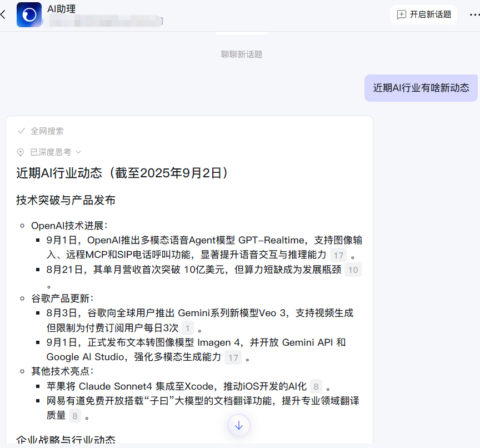Click the scroll-to-bottom arrow button
Screen dimensions: 480x448
(239, 425)
